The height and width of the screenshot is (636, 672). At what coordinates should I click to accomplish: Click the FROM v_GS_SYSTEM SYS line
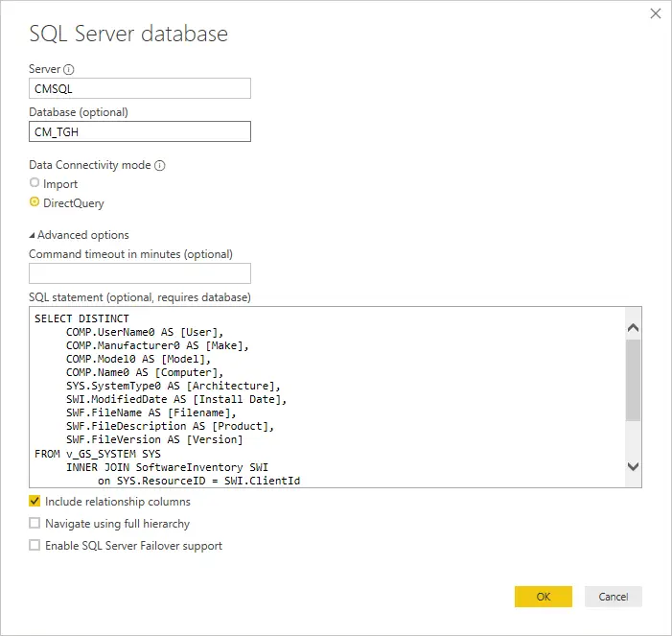(97, 454)
